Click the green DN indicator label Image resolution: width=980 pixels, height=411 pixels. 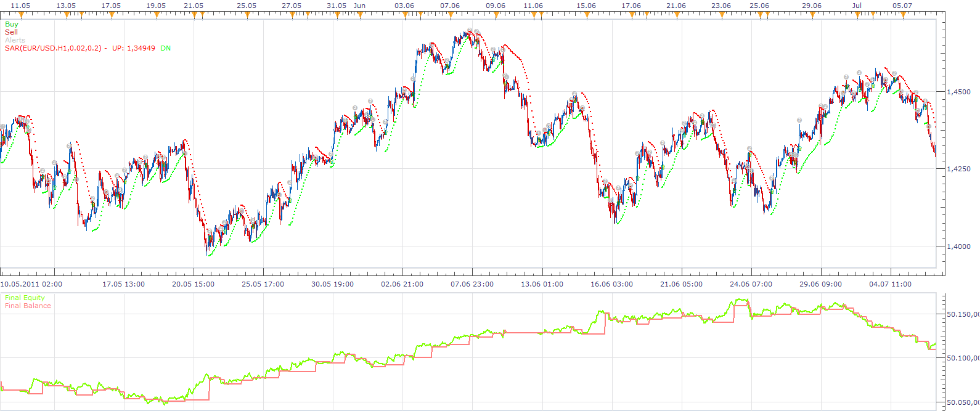coord(166,48)
